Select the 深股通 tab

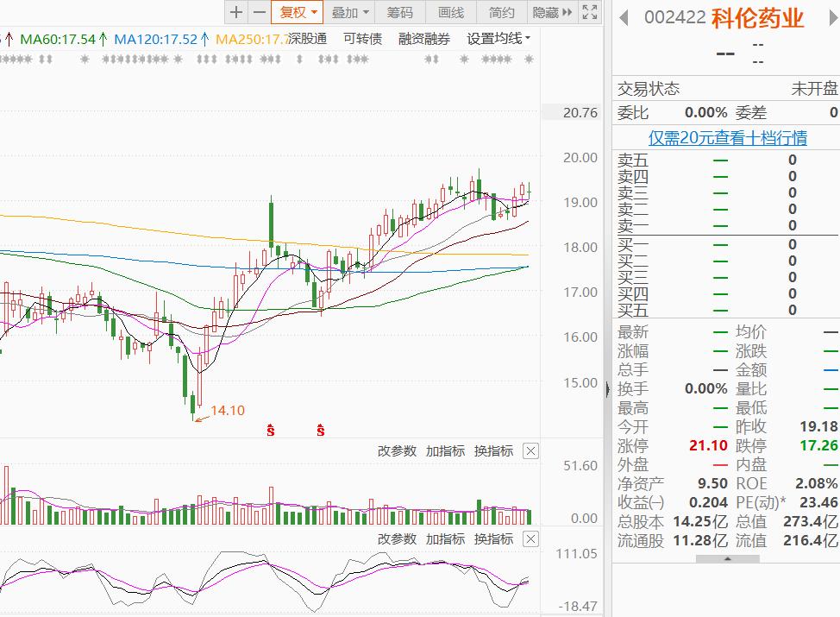308,39
